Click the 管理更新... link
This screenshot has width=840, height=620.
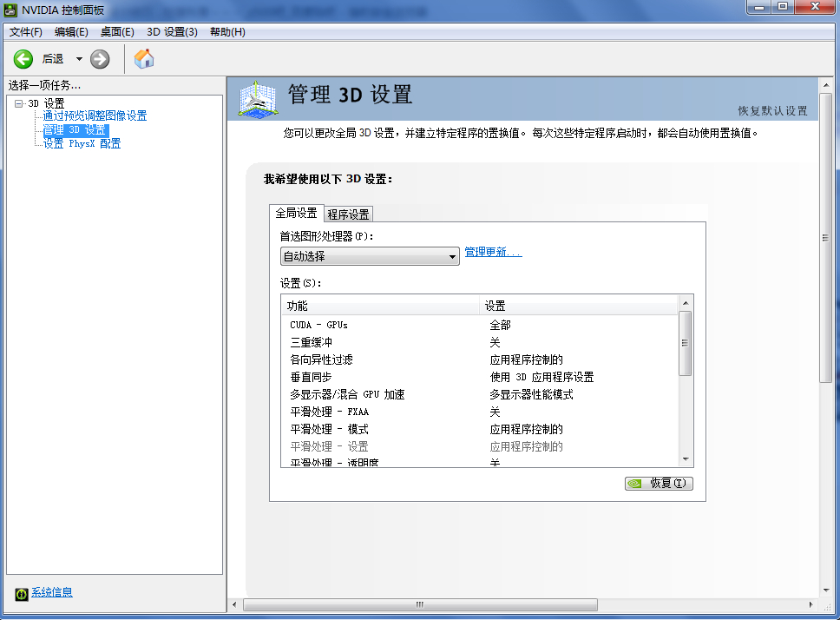point(493,252)
